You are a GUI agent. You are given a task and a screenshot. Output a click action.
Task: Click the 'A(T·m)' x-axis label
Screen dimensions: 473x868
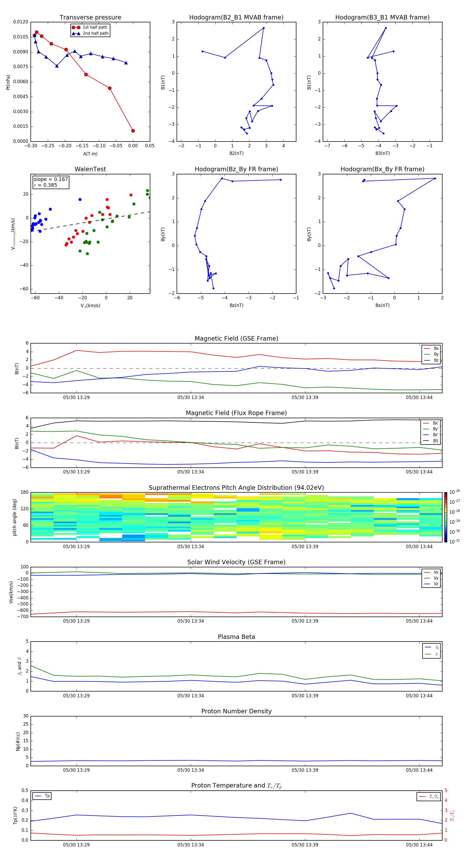pos(90,154)
